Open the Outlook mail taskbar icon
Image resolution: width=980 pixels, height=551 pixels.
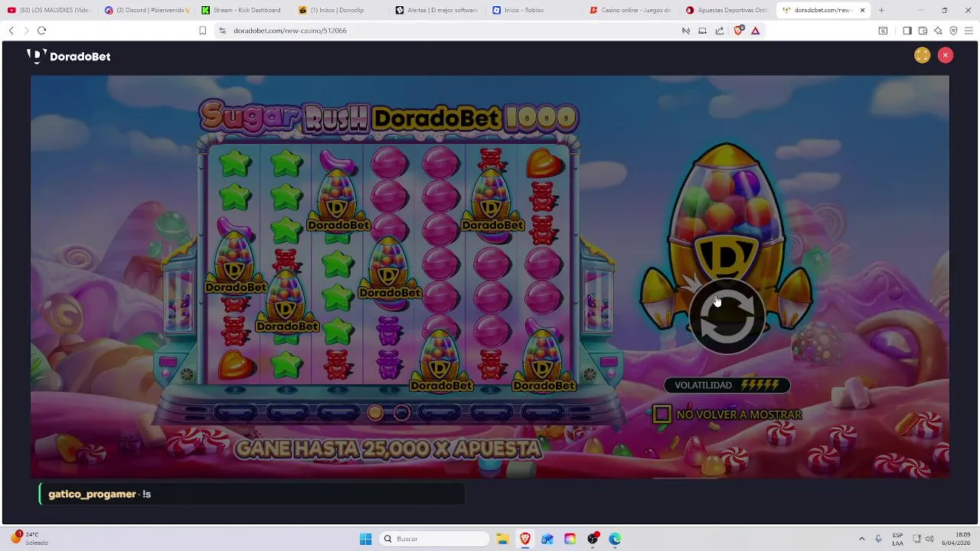point(547,539)
